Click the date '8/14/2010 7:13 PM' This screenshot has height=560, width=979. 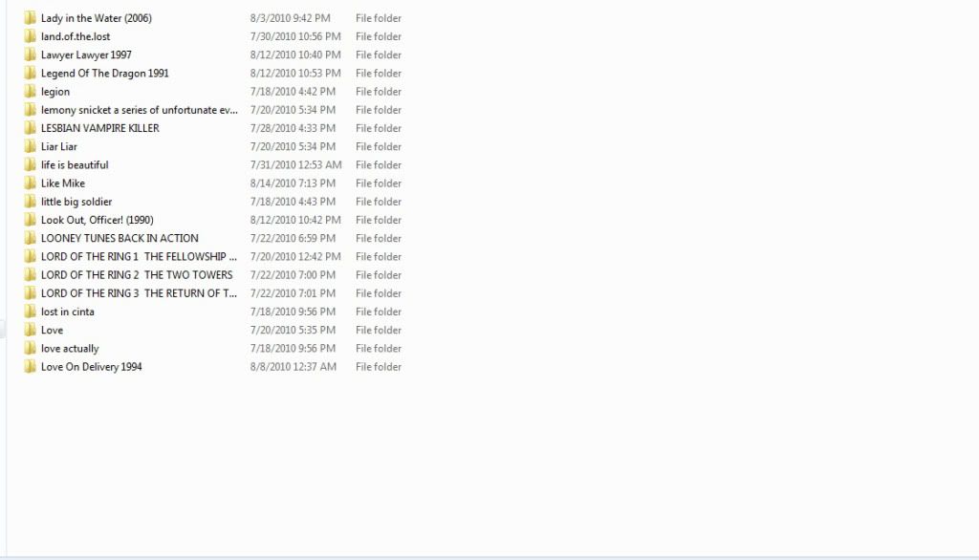coord(293,183)
